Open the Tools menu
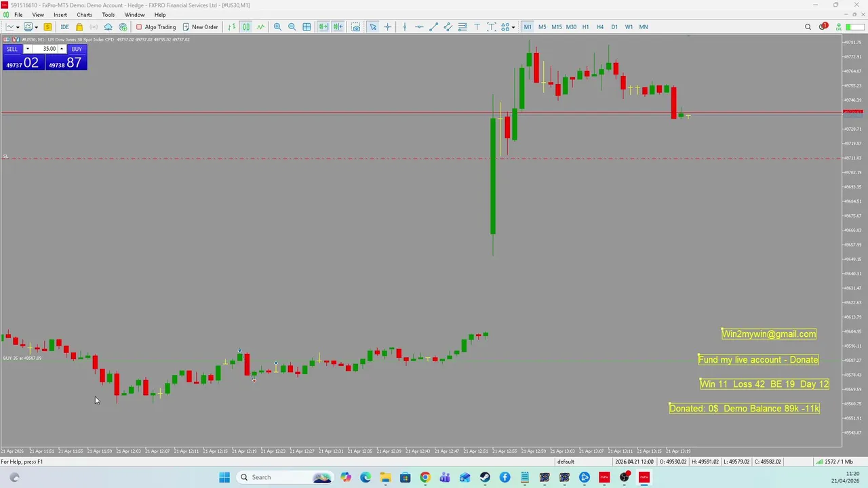Screen dimensions: 868x488 tap(108, 15)
